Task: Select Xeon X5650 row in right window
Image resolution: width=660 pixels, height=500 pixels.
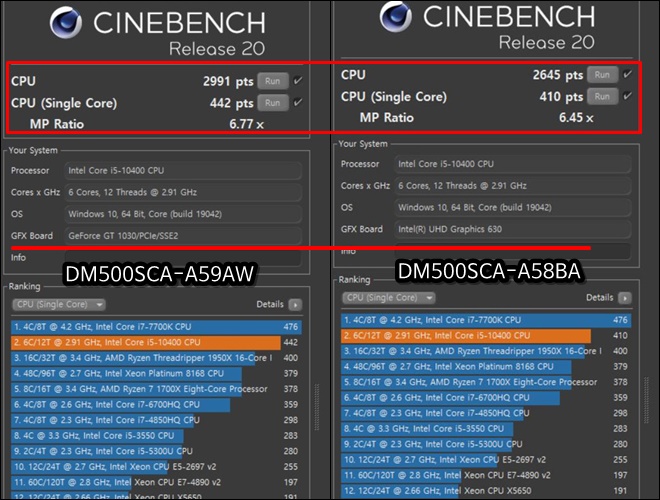Action: point(486,491)
